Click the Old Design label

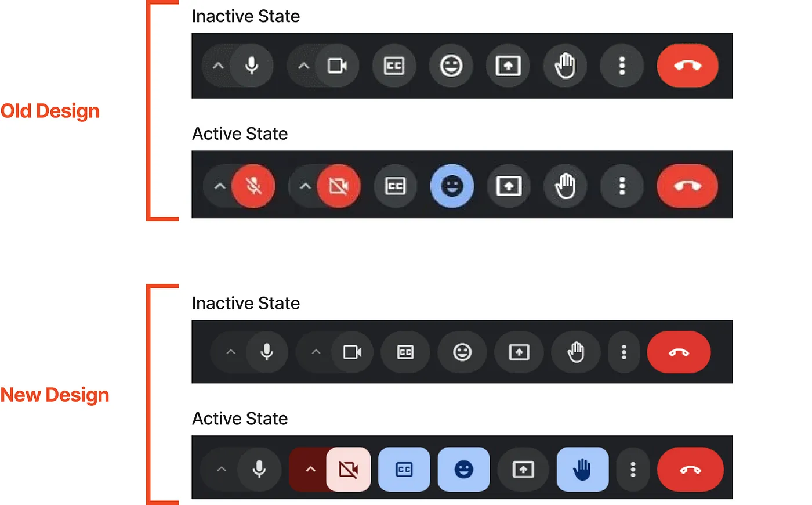50,110
